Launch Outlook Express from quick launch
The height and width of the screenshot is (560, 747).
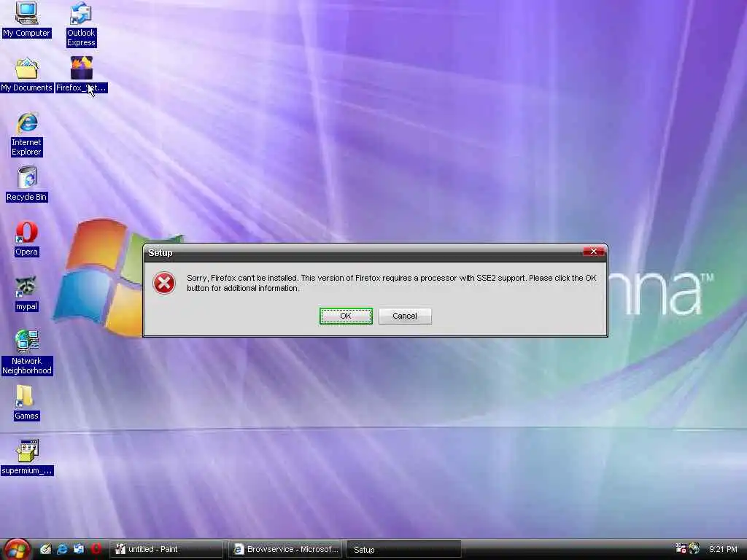[x=79, y=549]
